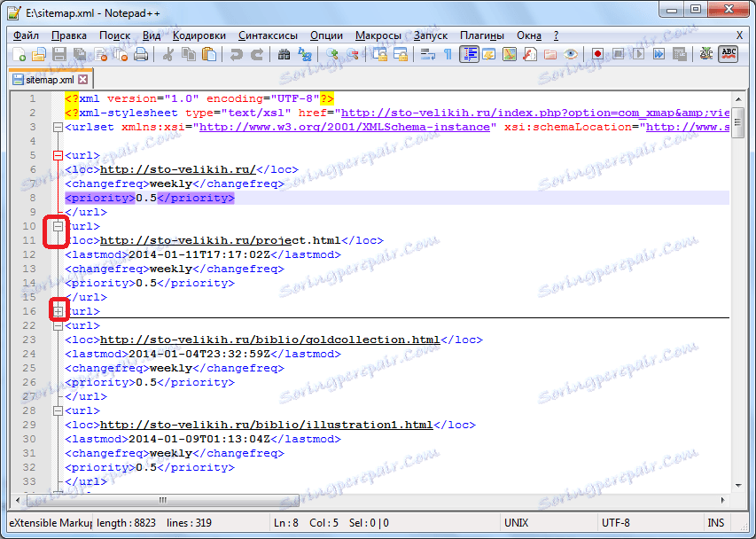Close the sitemap.xml tab
756x539 pixels.
point(82,78)
